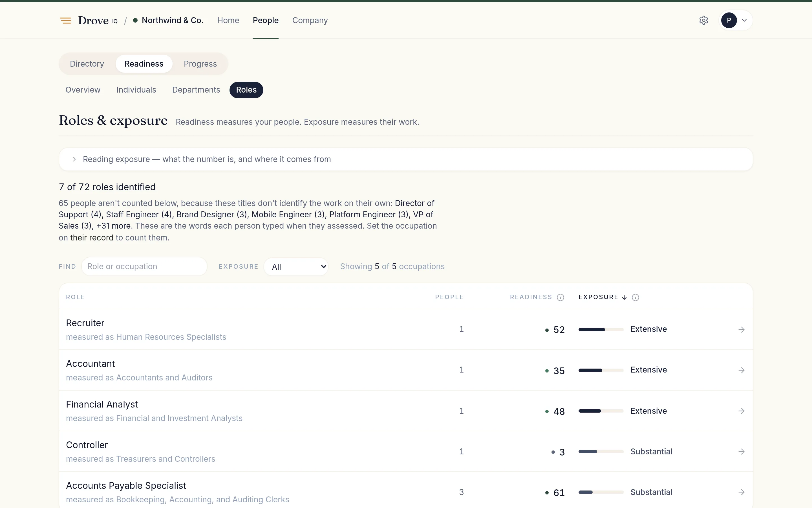
Task: Select the Readiness tab
Action: (x=144, y=64)
